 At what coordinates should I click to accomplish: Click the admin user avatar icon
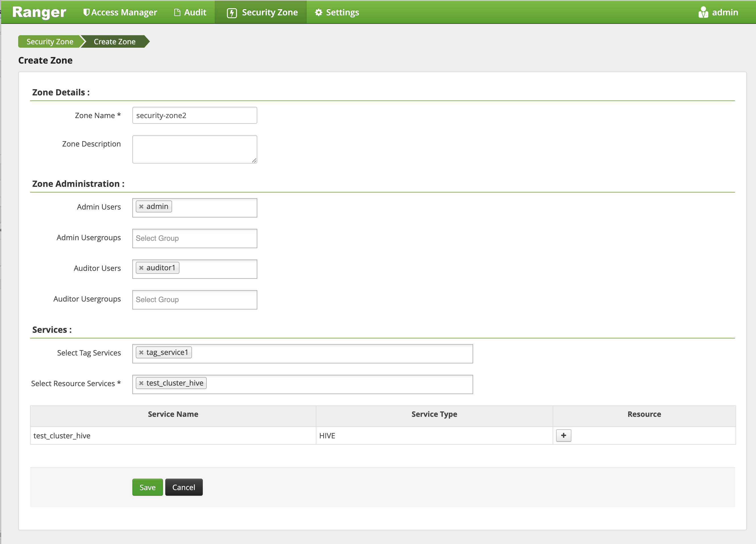[x=703, y=12]
